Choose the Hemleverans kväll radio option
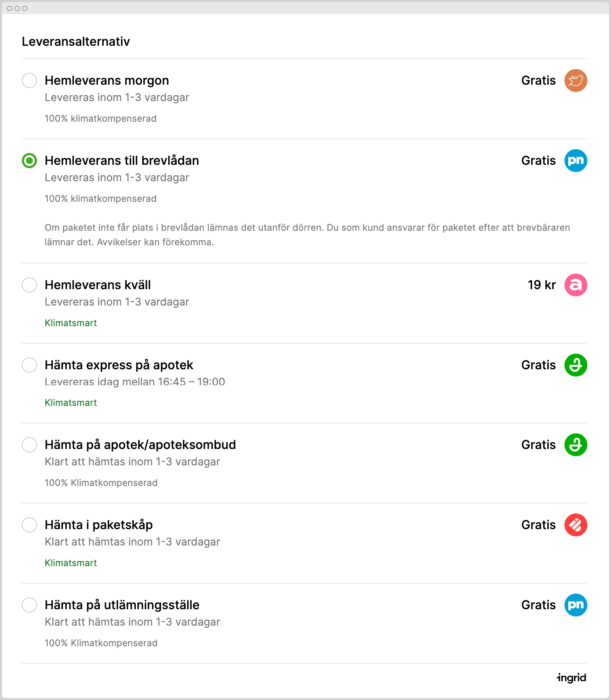The height and width of the screenshot is (700, 611). [x=29, y=285]
